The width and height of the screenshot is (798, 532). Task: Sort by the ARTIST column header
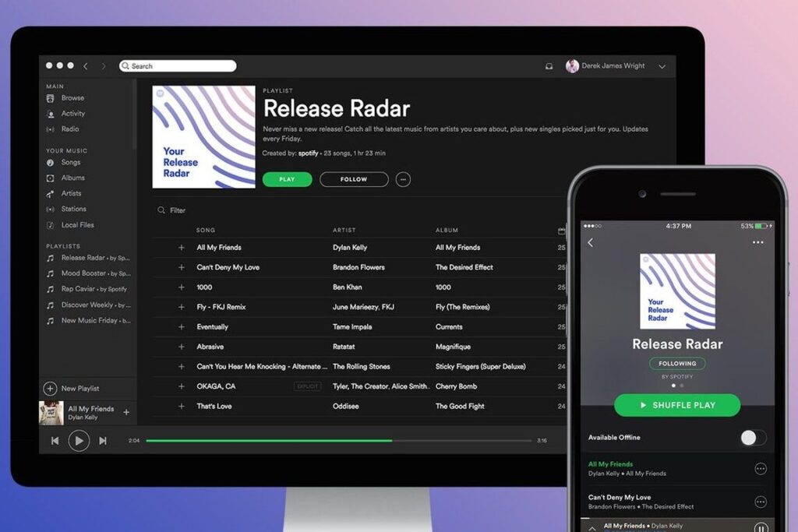[344, 231]
